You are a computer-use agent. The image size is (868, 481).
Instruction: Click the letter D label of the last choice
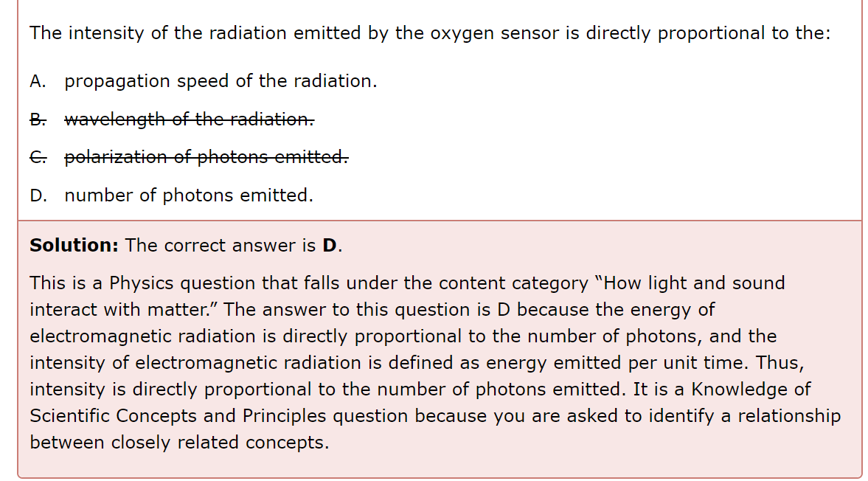(38, 196)
